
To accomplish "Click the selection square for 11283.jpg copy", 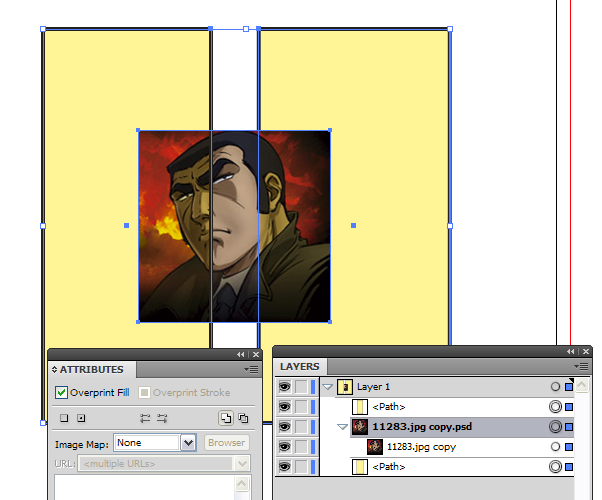I will (x=569, y=447).
